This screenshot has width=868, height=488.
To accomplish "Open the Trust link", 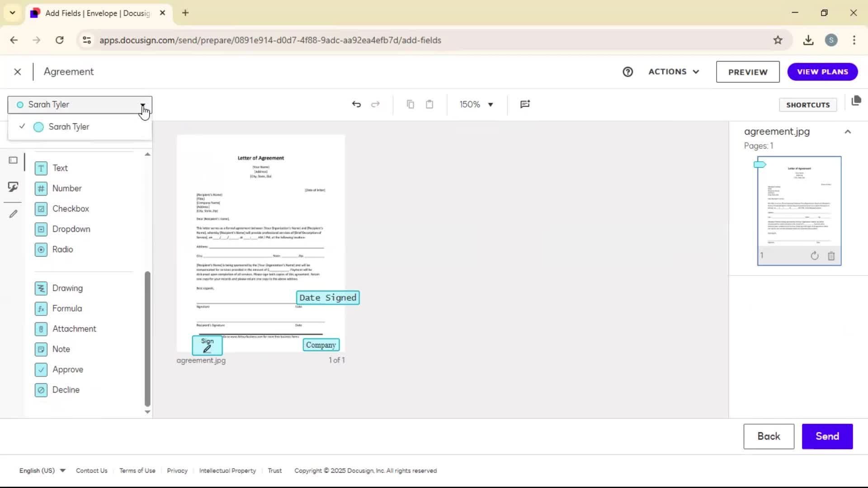I will point(274,471).
